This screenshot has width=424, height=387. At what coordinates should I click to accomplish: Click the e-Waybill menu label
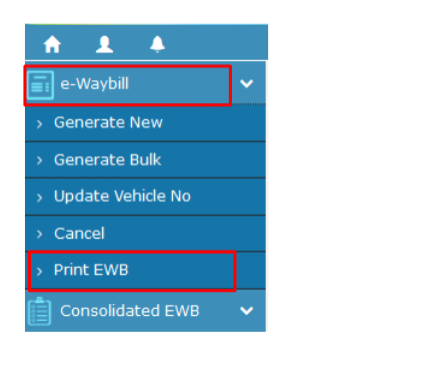tap(94, 83)
